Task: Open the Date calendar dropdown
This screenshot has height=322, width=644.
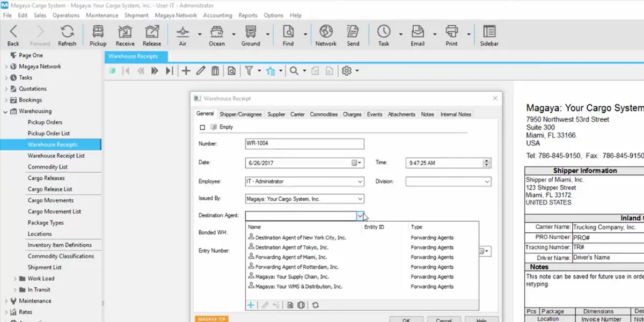Action: coord(357,163)
